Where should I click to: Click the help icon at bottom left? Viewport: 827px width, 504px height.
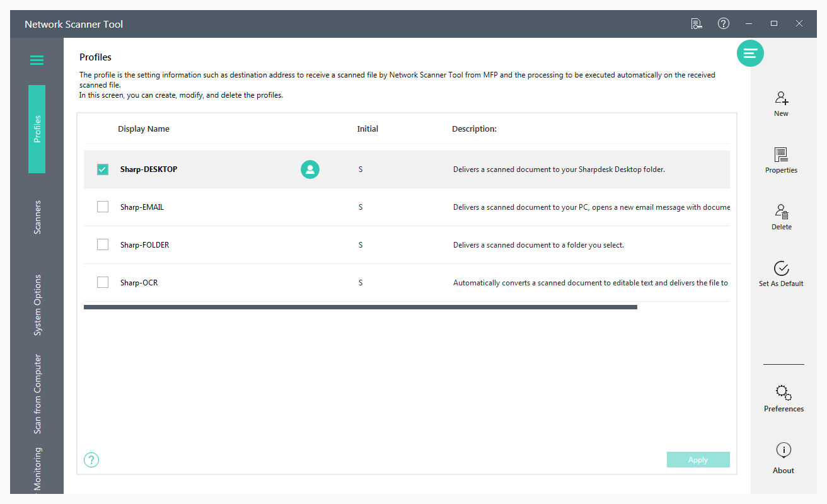tap(91, 460)
